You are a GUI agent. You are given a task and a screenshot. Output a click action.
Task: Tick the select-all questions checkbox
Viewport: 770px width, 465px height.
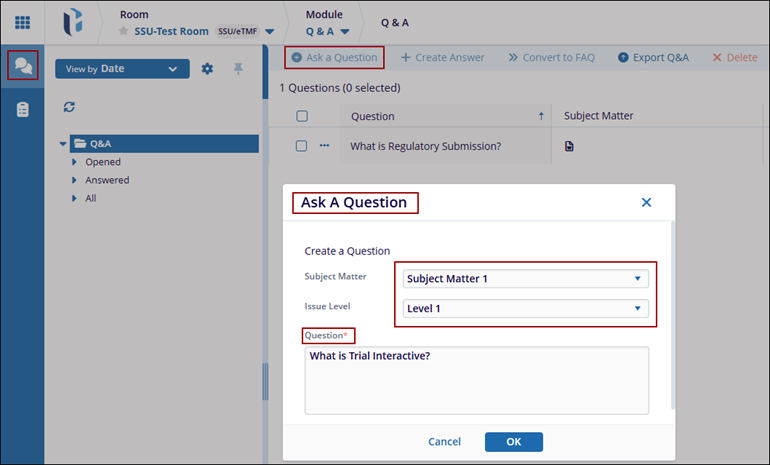pyautogui.click(x=302, y=116)
